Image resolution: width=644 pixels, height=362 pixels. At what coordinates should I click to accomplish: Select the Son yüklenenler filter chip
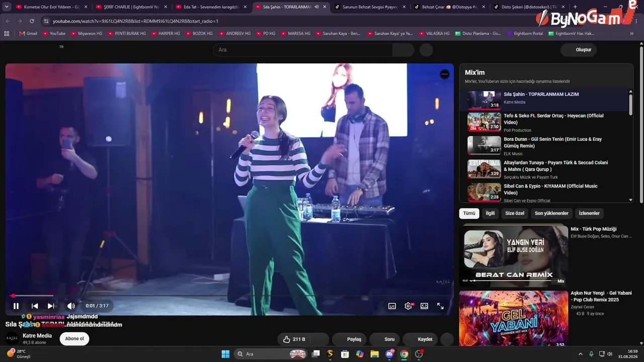(x=551, y=213)
